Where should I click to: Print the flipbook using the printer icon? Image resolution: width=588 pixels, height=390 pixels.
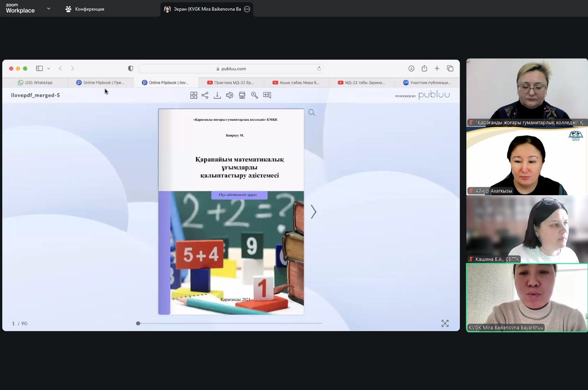[242, 95]
